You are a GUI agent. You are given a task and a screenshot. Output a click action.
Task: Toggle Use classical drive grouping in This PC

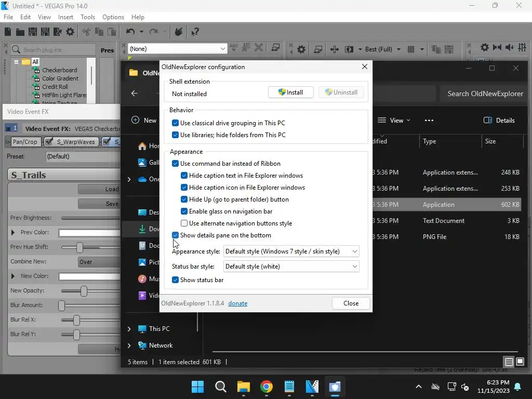click(x=175, y=123)
